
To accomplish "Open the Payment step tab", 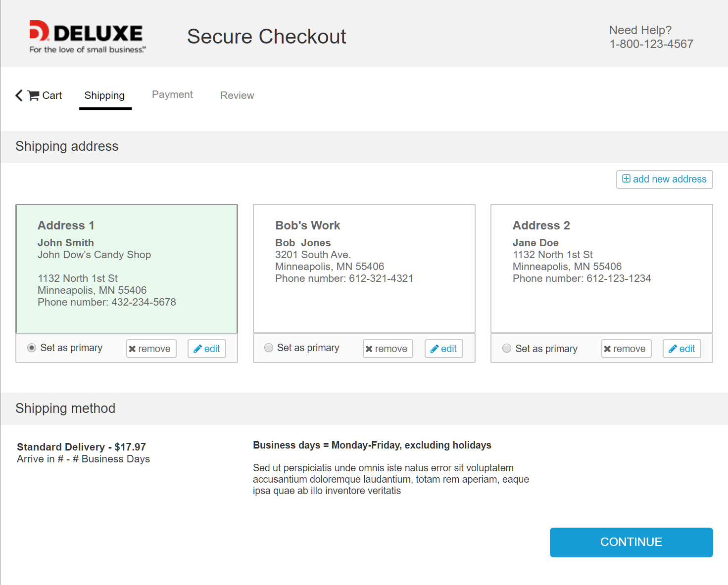I will coord(172,94).
